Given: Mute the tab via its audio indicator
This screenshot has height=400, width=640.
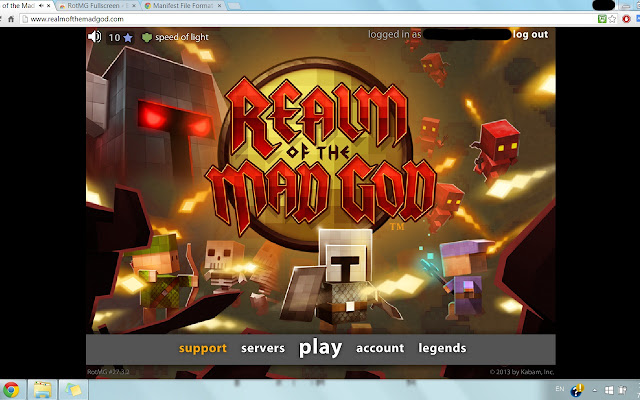Looking at the screenshot, I should pos(41,6).
